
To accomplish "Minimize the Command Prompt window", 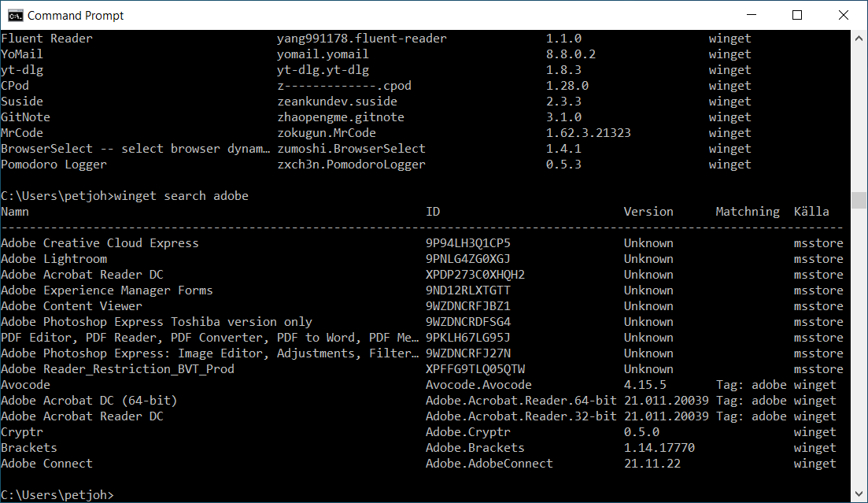I will (752, 15).
